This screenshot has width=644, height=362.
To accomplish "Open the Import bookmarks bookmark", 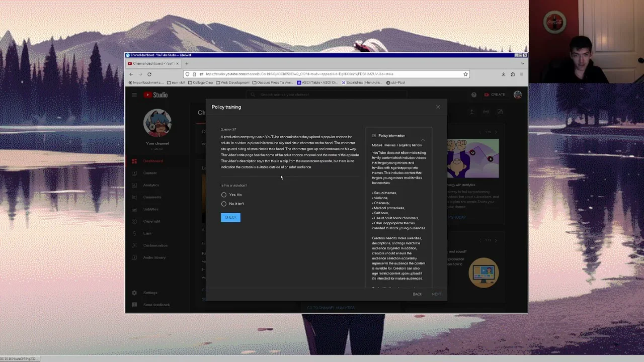I will 146,82.
